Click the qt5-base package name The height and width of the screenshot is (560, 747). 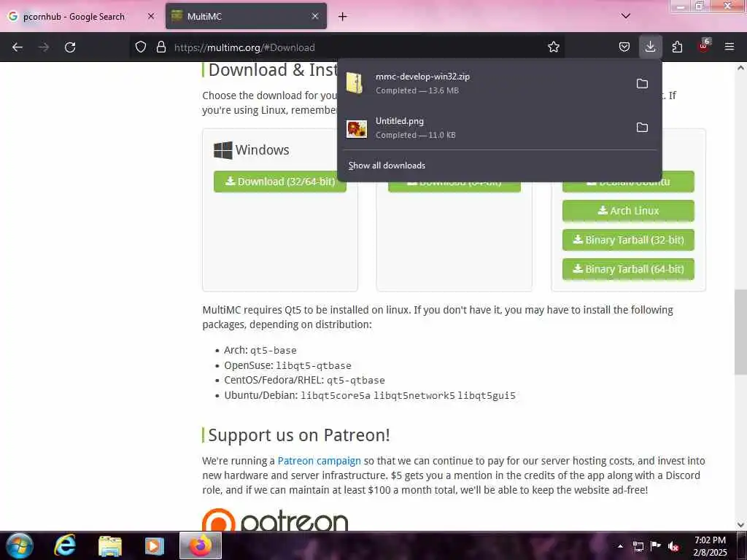point(274,351)
